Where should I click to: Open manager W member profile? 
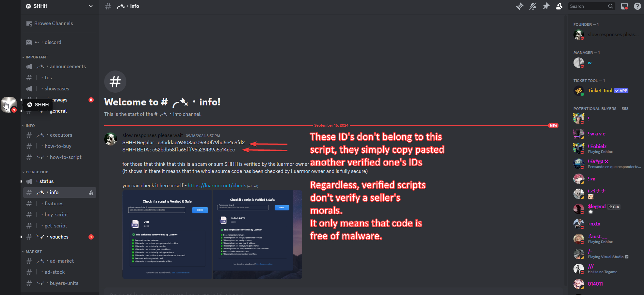tap(606, 63)
